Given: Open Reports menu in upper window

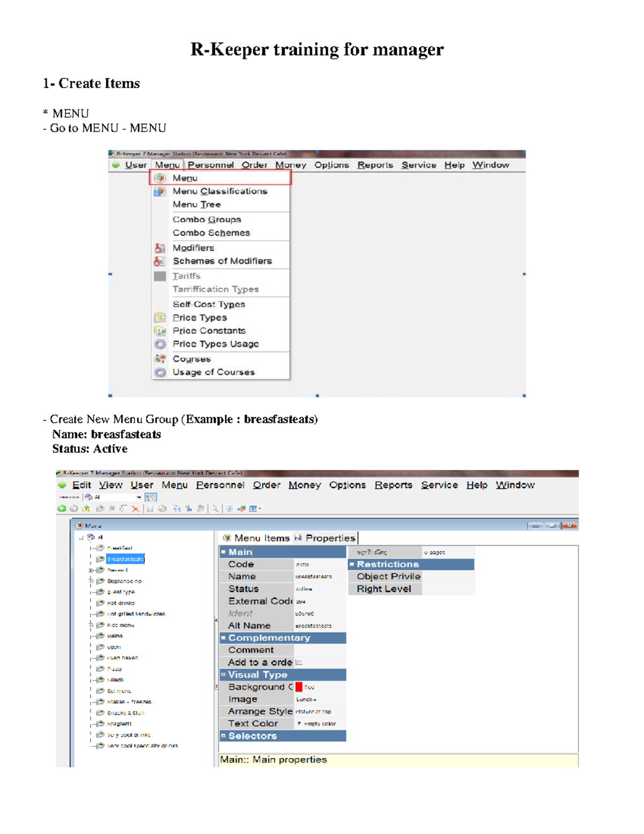Looking at the screenshot, I should [x=375, y=165].
